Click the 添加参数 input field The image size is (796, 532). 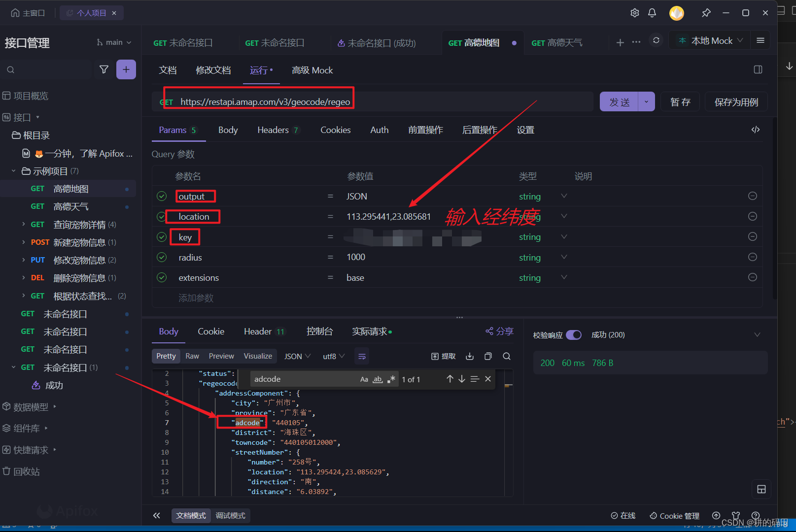coord(196,298)
